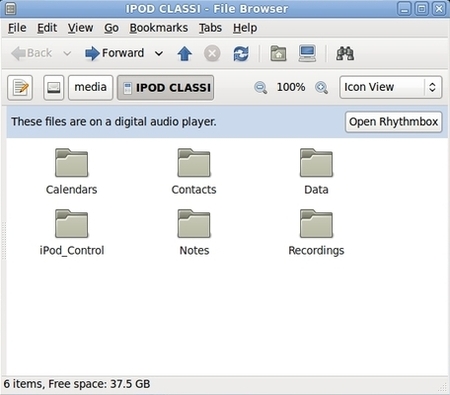Click the Forward navigation button
This screenshot has width=450, height=395.
114,53
